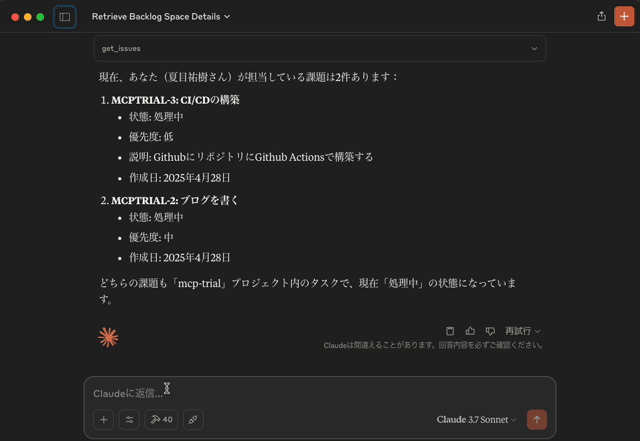This screenshot has width=640, height=441.
Task: Focus the Claudeに返信 reply input field
Action: [x=320, y=393]
